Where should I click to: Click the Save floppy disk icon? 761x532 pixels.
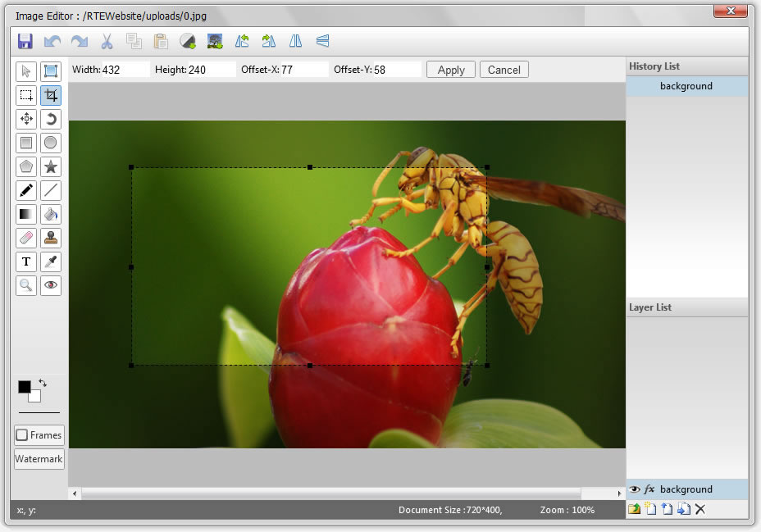coord(25,41)
